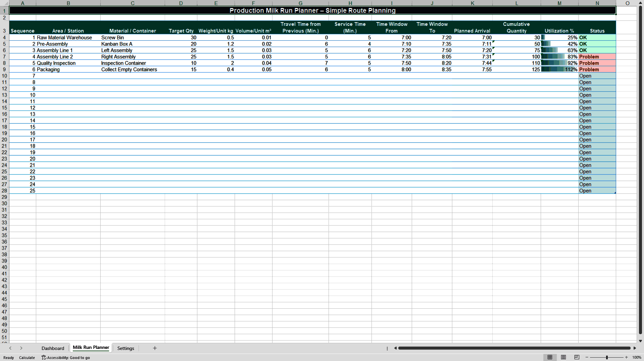This screenshot has width=644, height=361.
Task: Select 'Pre-Assembly' cell
Action: click(x=68, y=44)
